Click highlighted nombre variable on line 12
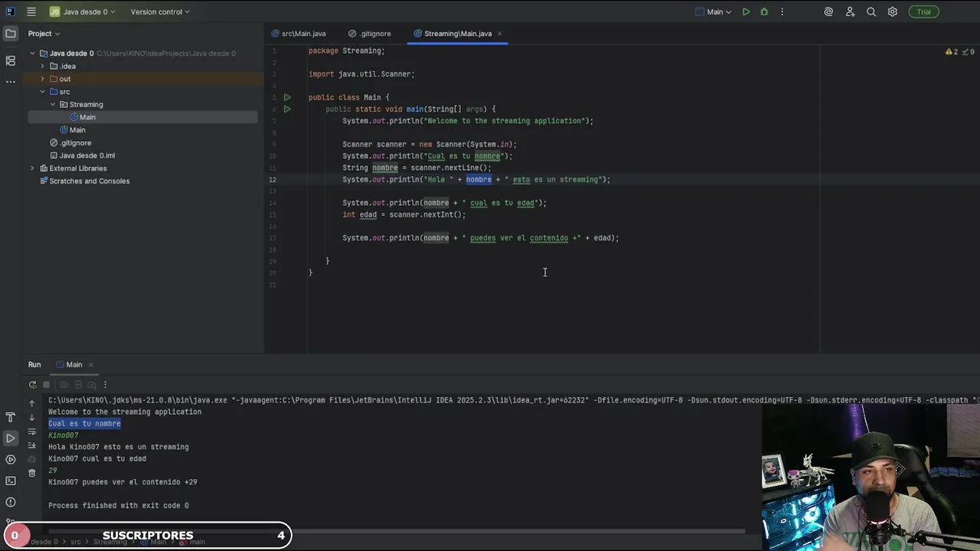 479,180
